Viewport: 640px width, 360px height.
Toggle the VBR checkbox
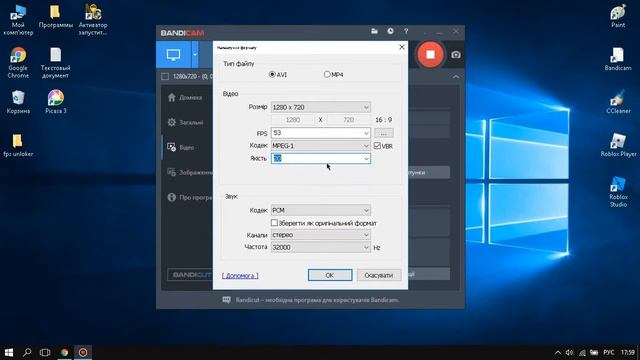click(377, 145)
